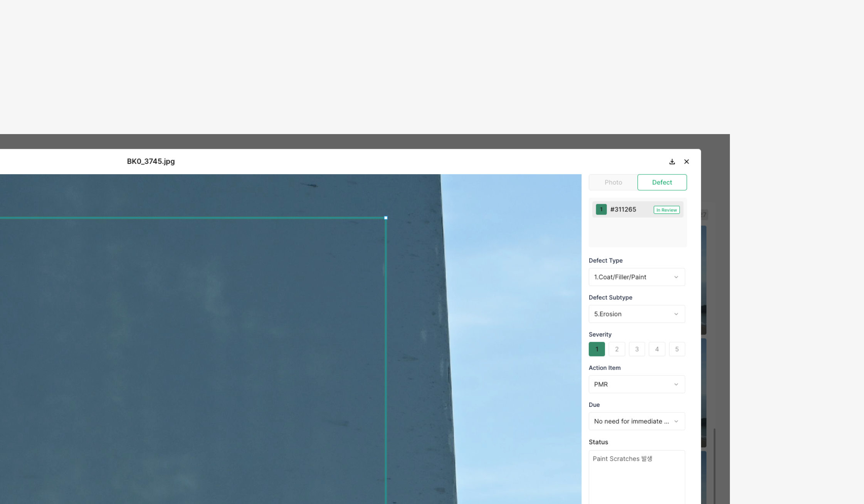Select defect #311265 in the list
The height and width of the screenshot is (504, 864).
coord(623,210)
